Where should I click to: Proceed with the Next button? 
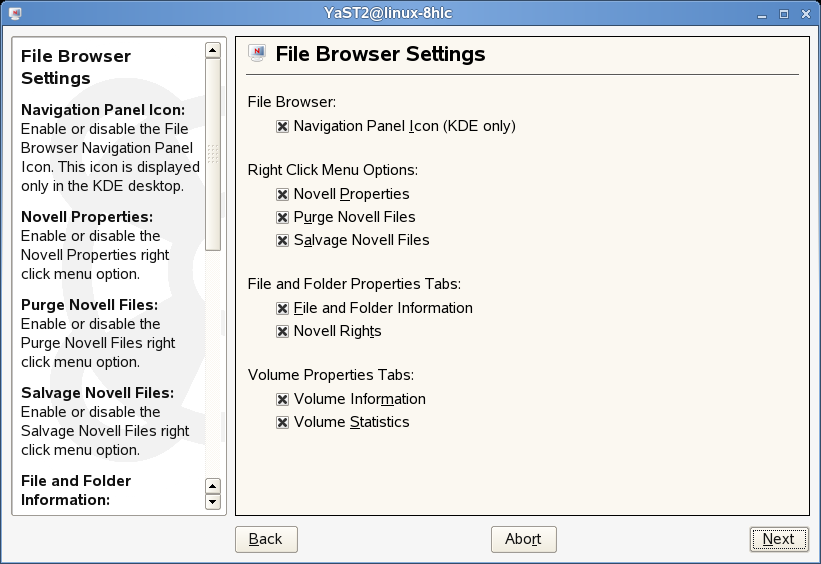point(778,539)
